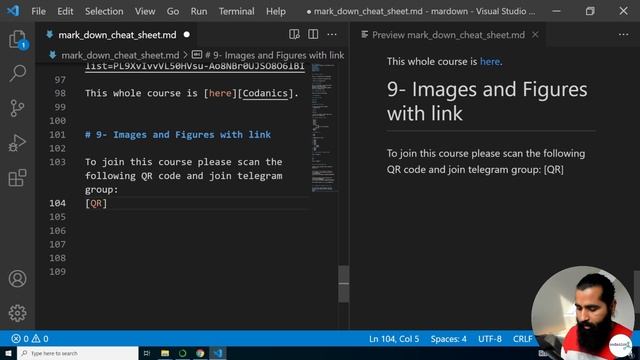Open the Run menu
Screen dimensions: 640x360
click(199, 11)
